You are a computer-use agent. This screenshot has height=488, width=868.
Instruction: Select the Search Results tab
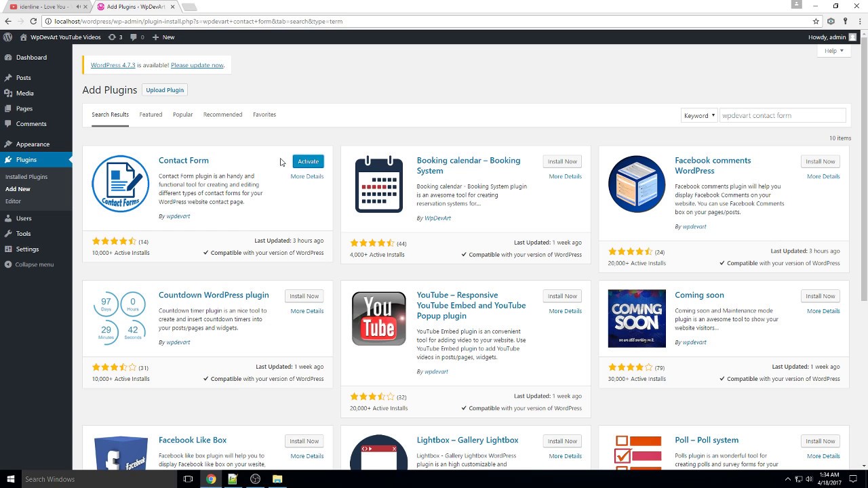[x=110, y=115]
